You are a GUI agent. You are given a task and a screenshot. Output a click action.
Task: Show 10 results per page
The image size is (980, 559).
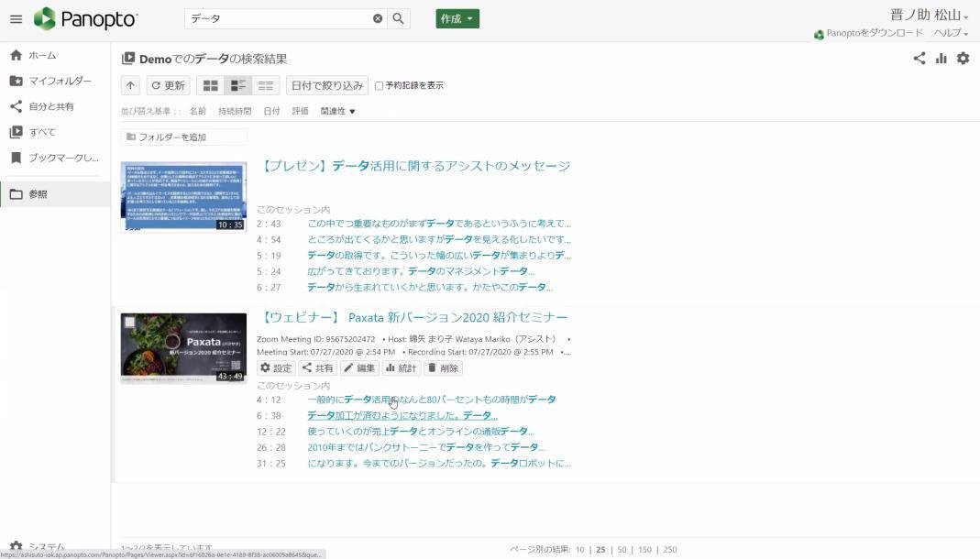[580, 550]
